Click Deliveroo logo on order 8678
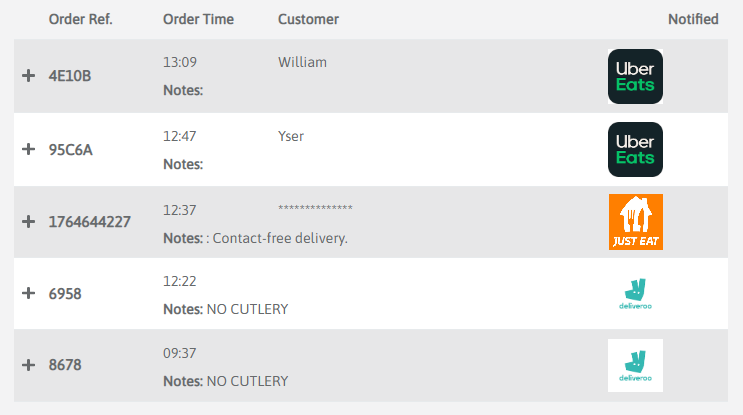Screen dimensions: 743x415 [635, 366]
